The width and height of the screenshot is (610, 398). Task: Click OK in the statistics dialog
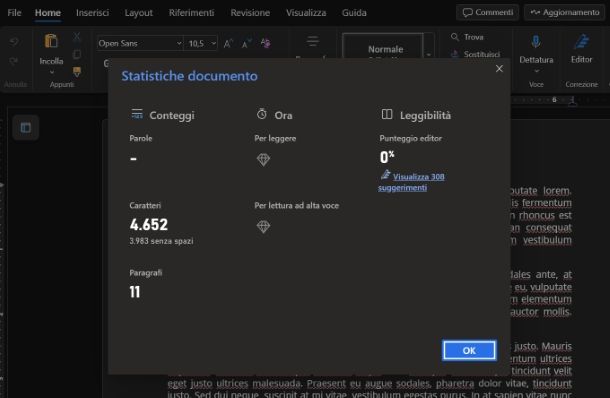point(469,351)
